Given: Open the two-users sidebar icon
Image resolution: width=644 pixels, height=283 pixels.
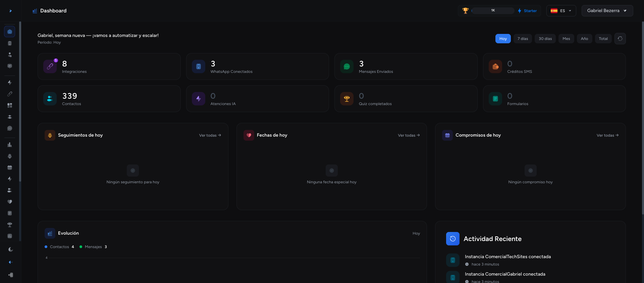Looking at the screenshot, I should pos(10,190).
